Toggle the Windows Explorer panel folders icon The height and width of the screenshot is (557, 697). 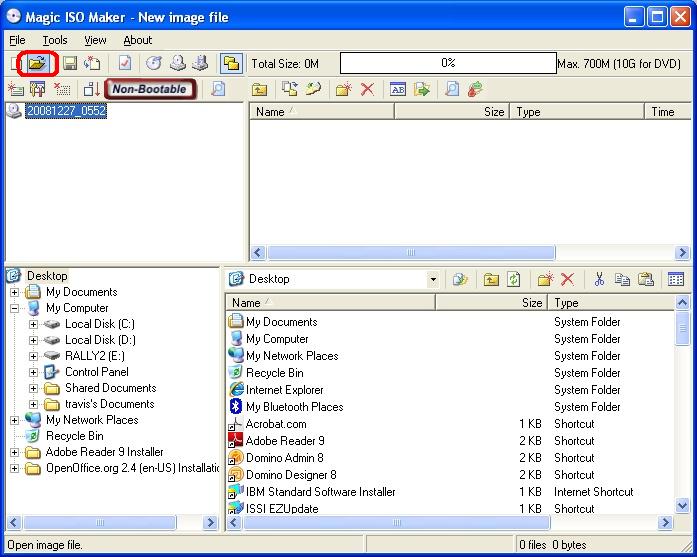tap(231, 64)
